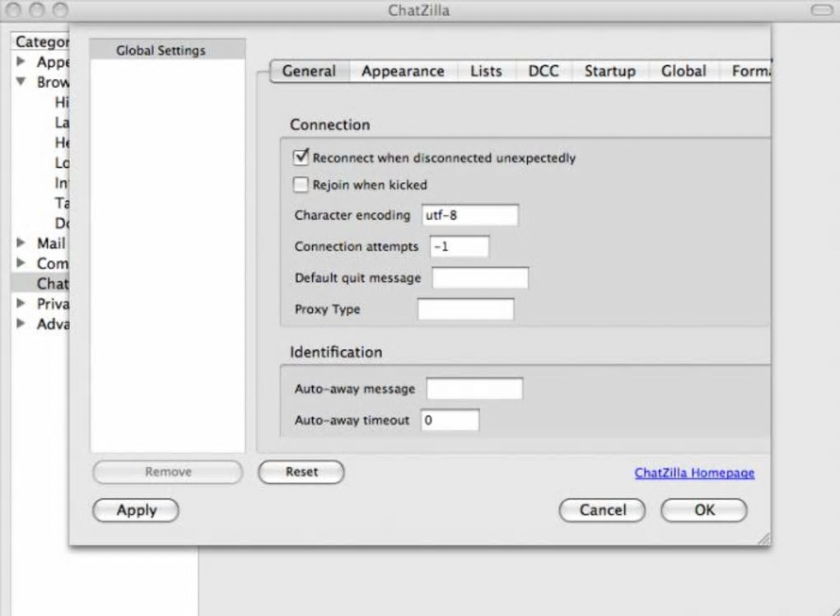This screenshot has width=840, height=616.
Task: Click the window toolbar toggle pill
Action: point(822,10)
